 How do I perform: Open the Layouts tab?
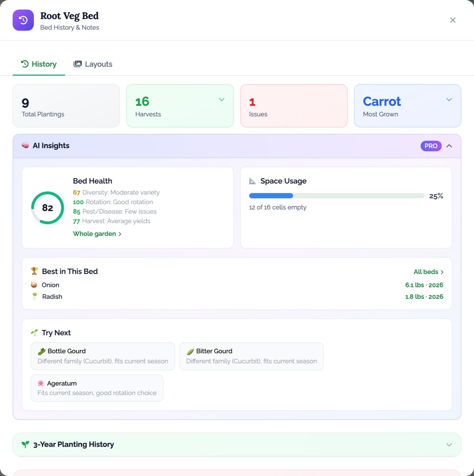(x=93, y=64)
